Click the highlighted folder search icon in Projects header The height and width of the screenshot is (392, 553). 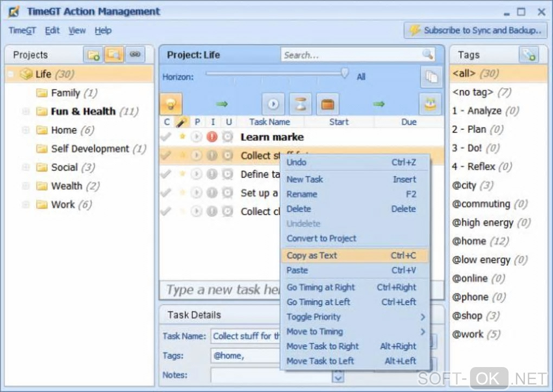pyautogui.click(x=114, y=55)
